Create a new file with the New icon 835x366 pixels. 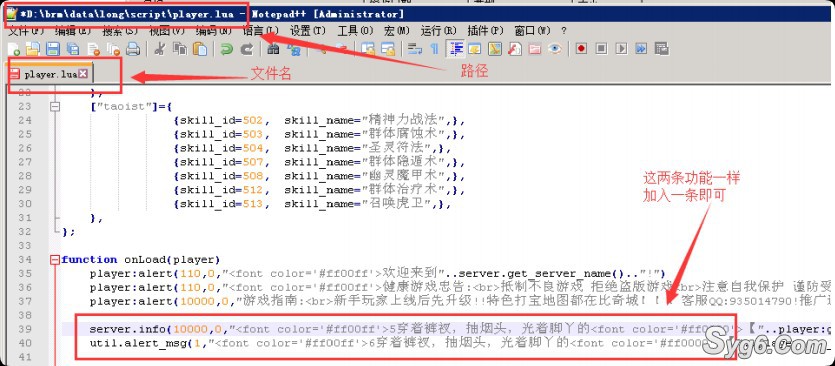(14, 49)
